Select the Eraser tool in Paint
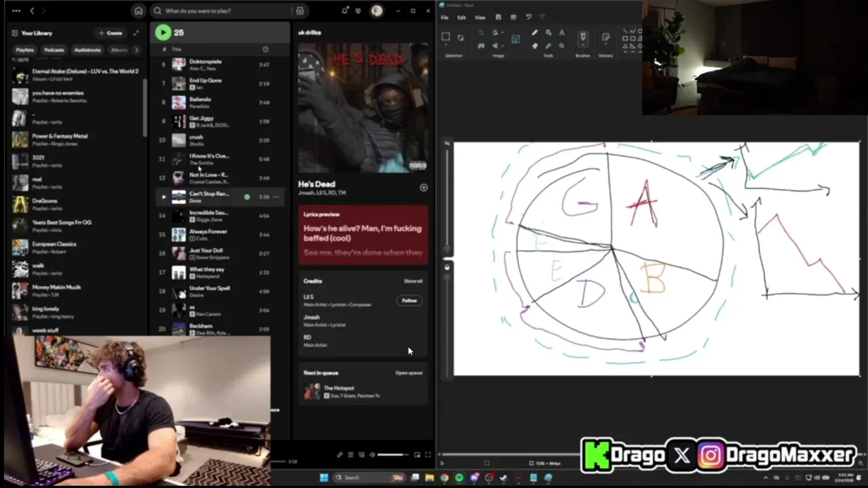The height and width of the screenshot is (488, 868). coord(534,45)
